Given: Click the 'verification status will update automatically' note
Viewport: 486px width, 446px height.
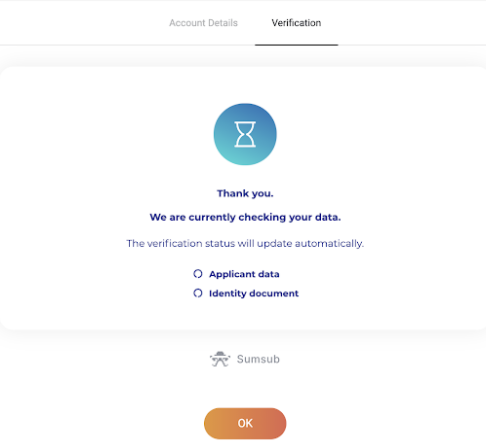Looking at the screenshot, I should tap(245, 244).
